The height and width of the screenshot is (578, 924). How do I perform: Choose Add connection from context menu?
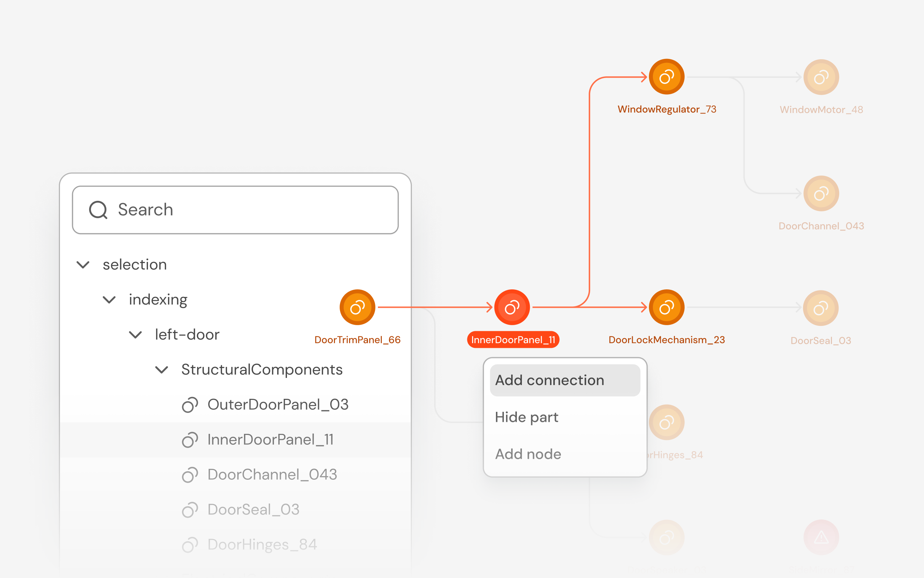click(x=565, y=380)
